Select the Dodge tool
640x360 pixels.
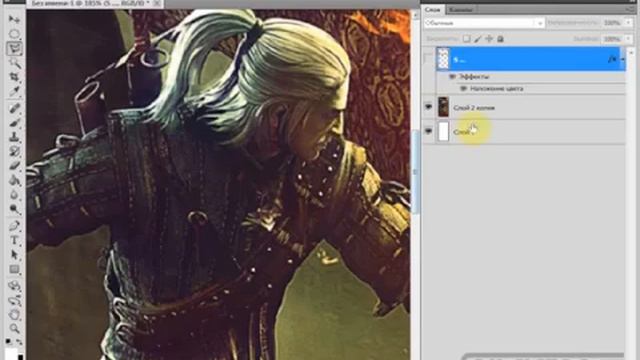tap(14, 209)
